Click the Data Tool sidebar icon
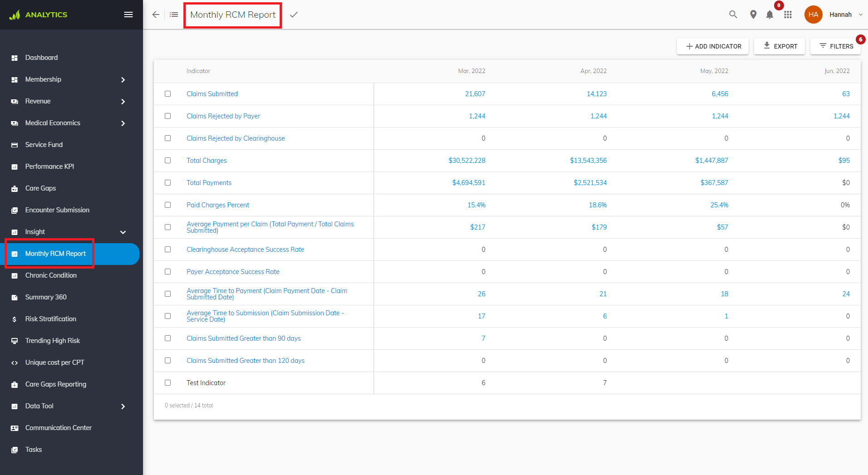The width and height of the screenshot is (868, 475). (x=15, y=406)
